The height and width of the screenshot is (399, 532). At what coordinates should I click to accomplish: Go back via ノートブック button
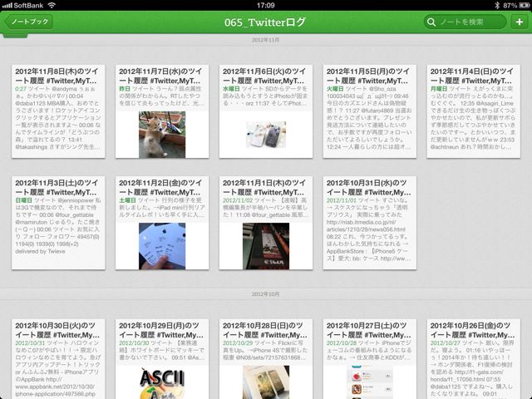coord(30,22)
